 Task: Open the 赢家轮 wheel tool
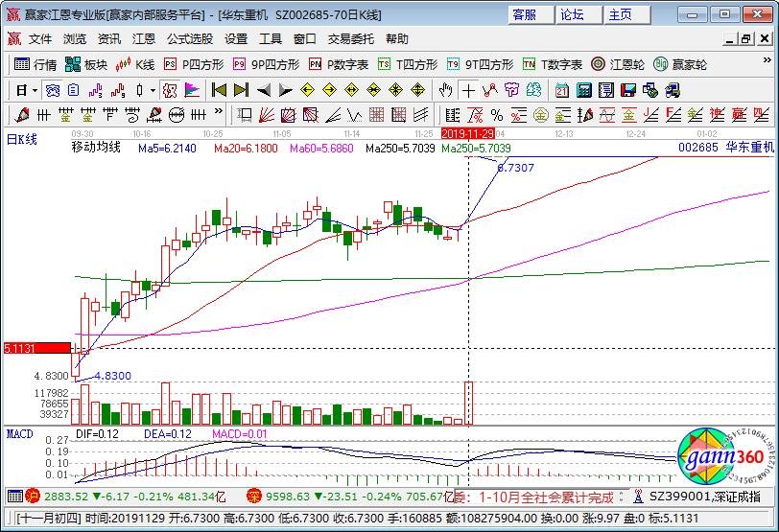680,64
